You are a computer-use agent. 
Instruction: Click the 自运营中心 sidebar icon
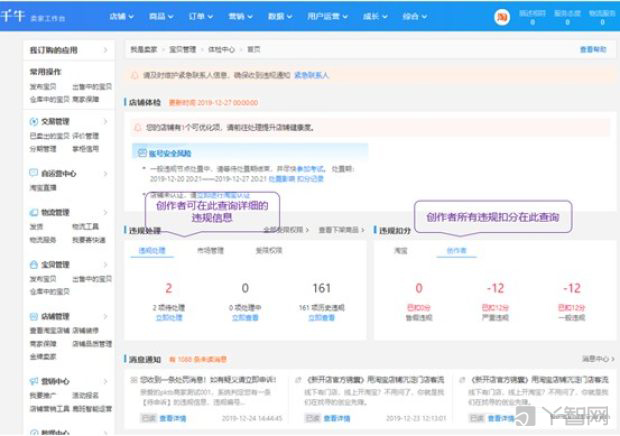[x=34, y=173]
